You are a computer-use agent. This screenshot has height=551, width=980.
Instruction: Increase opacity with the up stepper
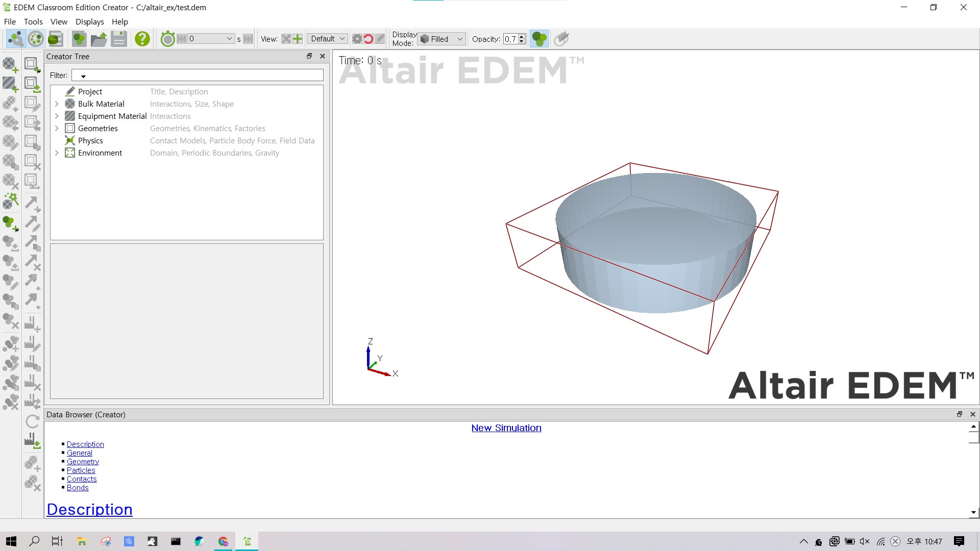tap(521, 36)
